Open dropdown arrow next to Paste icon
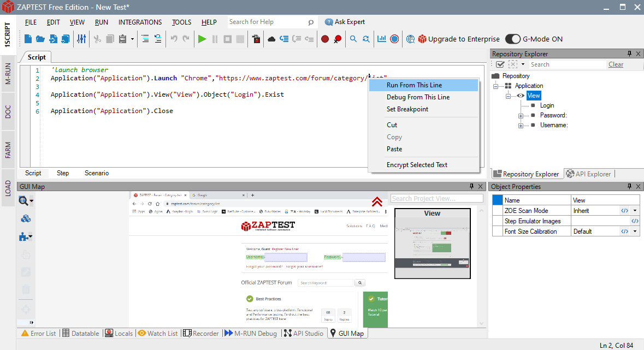This screenshot has width=644, height=350. [132, 39]
